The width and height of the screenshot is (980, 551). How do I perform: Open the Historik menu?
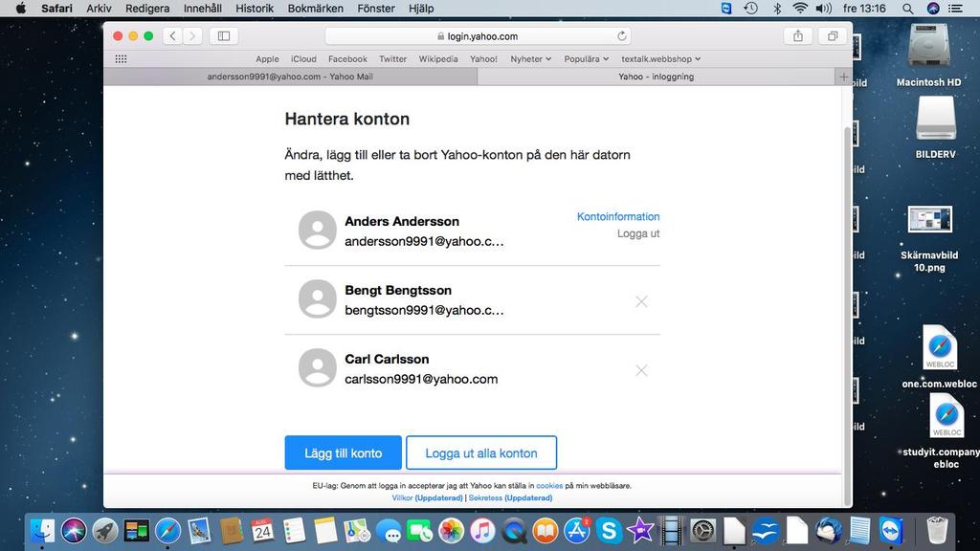[x=255, y=8]
